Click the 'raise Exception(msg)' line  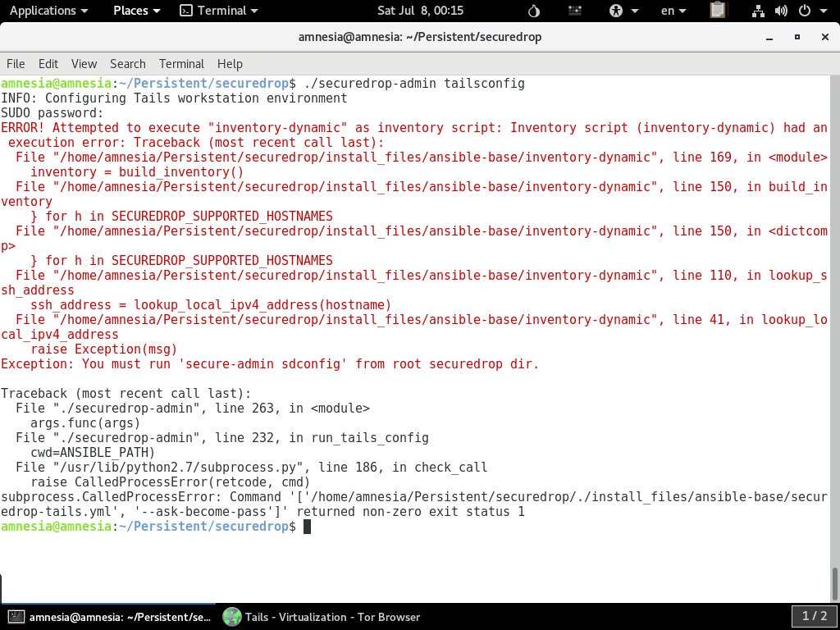[x=104, y=349]
